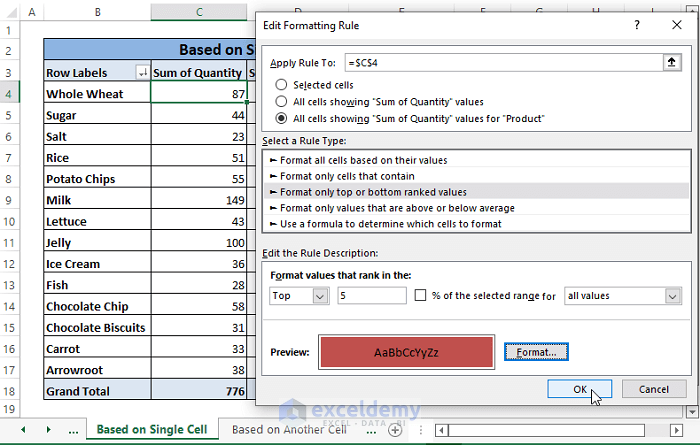This screenshot has width=700, height=445.
Task: Select row 4 header
Action: pyautogui.click(x=9, y=94)
